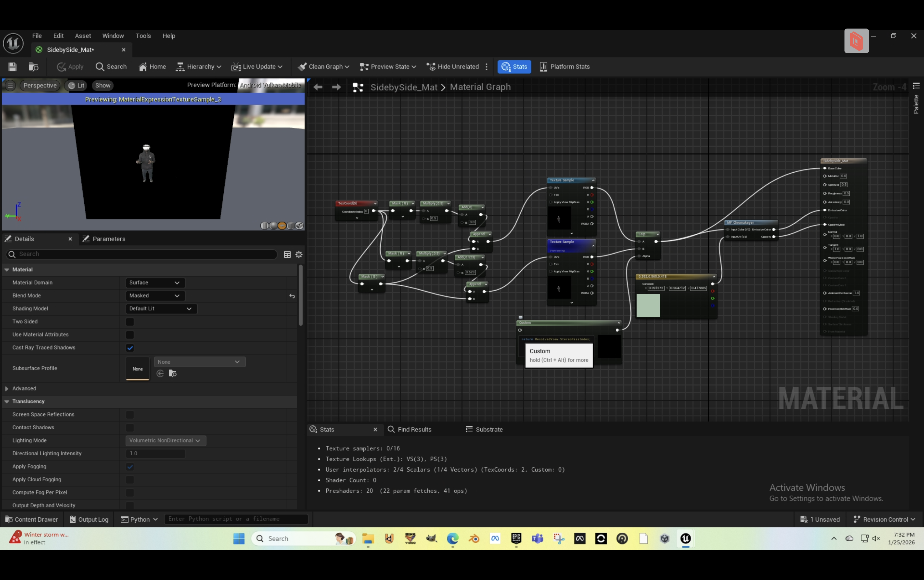
Task: Enable the Two Sided checkbox
Action: pos(130,322)
